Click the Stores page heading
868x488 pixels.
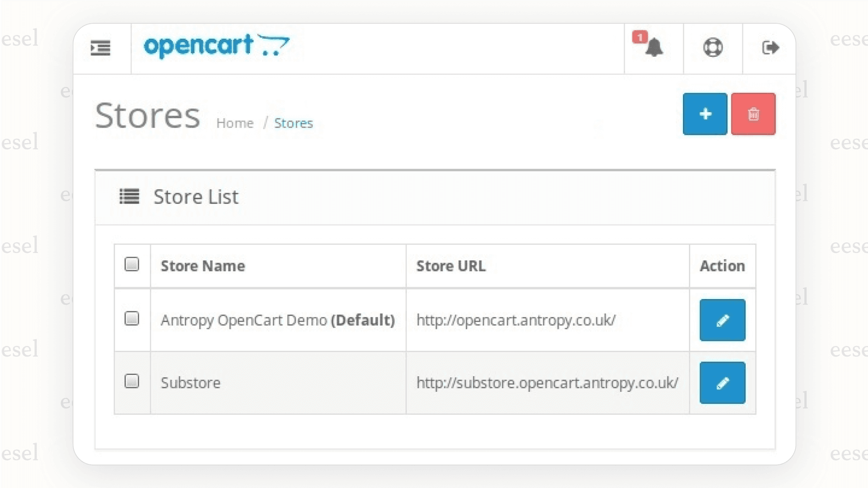[x=148, y=115]
